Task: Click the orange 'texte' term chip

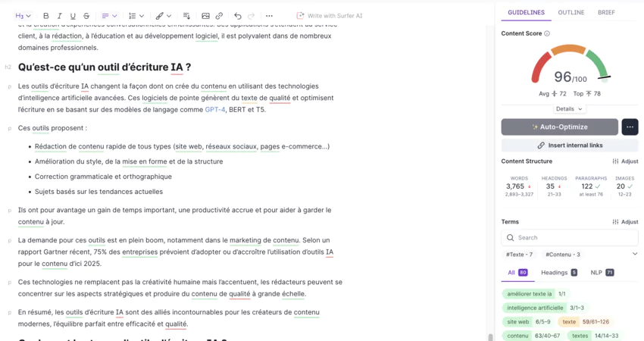Action: tap(586, 322)
